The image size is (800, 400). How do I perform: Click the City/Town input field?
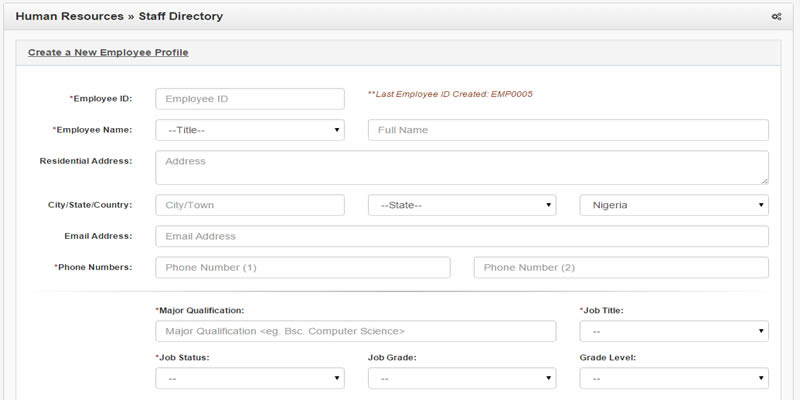click(x=250, y=205)
